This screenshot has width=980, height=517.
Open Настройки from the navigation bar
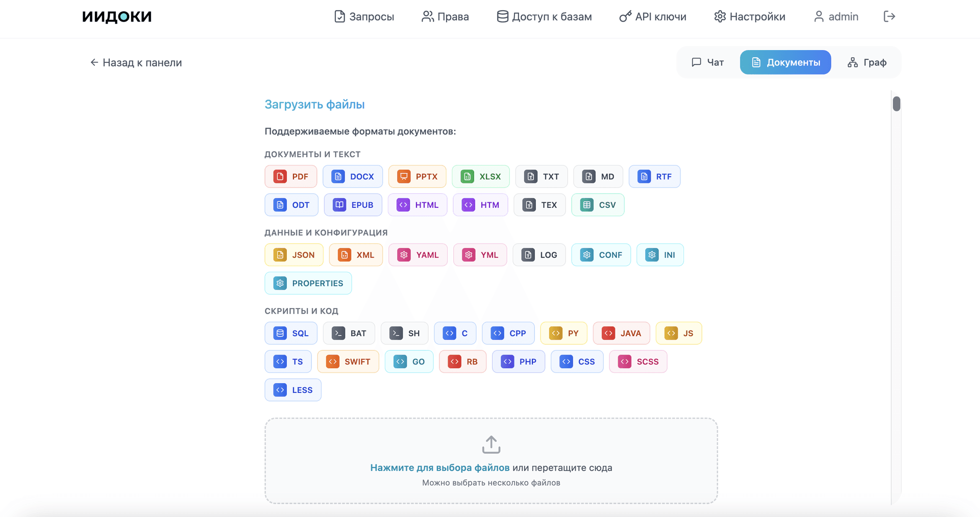tap(749, 16)
